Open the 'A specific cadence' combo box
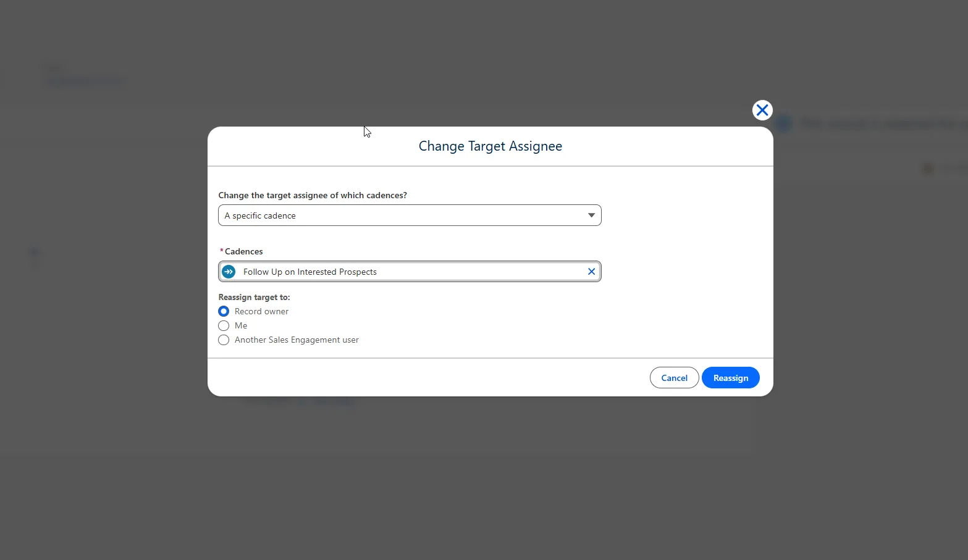This screenshot has width=968, height=560. coord(402,215)
